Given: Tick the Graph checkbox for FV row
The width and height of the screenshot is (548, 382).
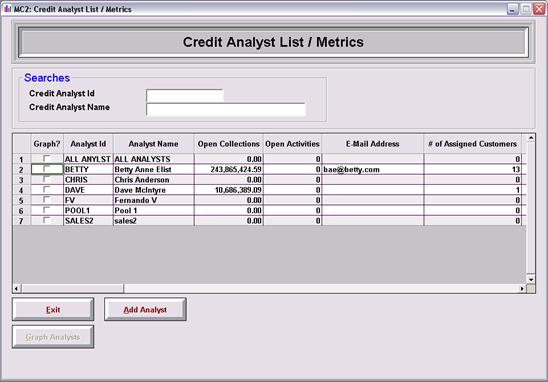Looking at the screenshot, I should (x=46, y=200).
